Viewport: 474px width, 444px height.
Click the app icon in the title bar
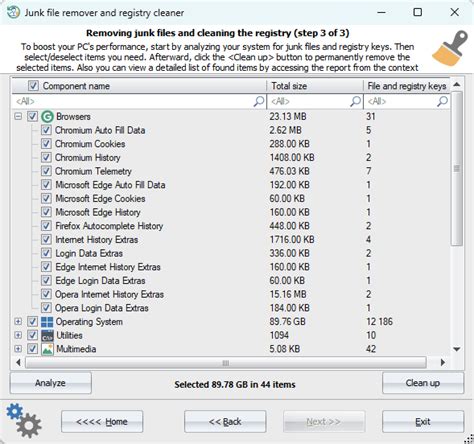[x=13, y=12]
